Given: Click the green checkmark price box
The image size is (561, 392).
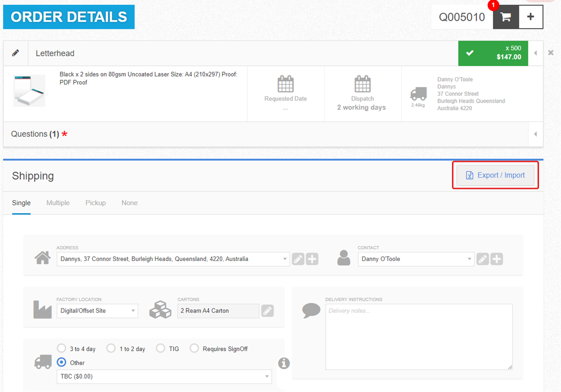Looking at the screenshot, I should tap(493, 53).
